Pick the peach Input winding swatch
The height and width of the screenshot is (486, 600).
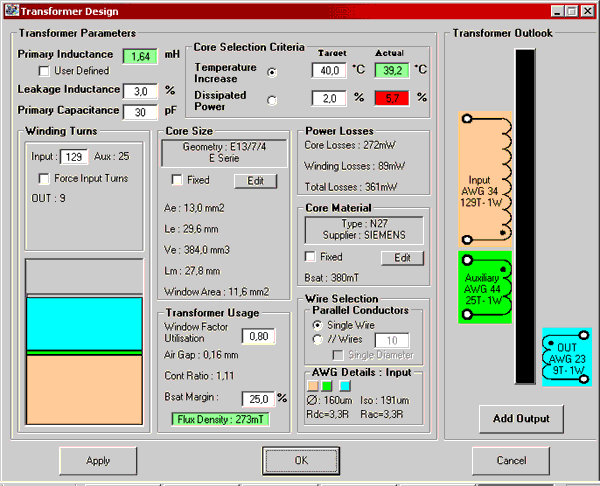tap(313, 386)
